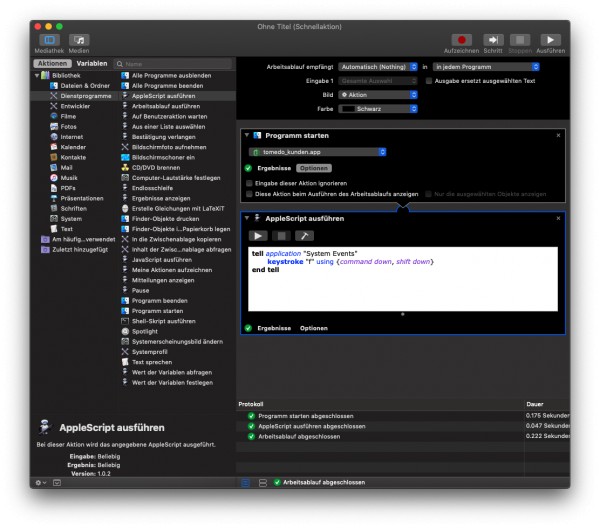The image size is (600, 528).
Task: Enable Ausgabe ersetzt ausgewählten Text
Action: point(429,81)
